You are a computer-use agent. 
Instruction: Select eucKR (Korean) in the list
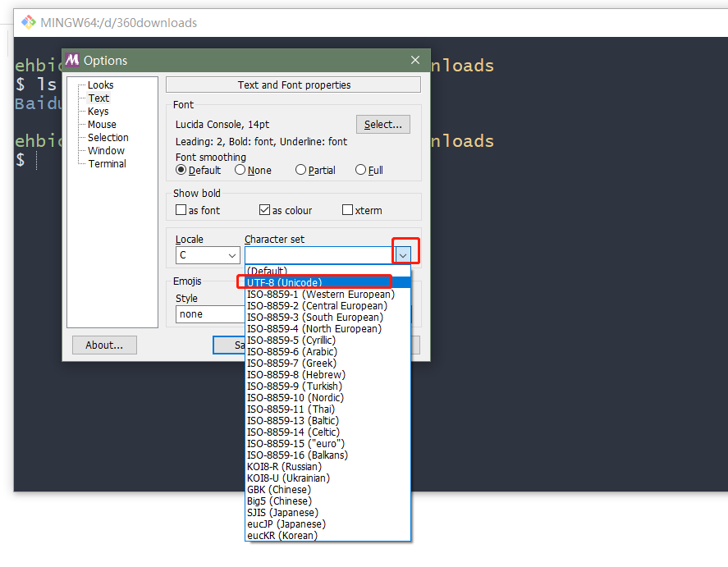[x=282, y=535]
